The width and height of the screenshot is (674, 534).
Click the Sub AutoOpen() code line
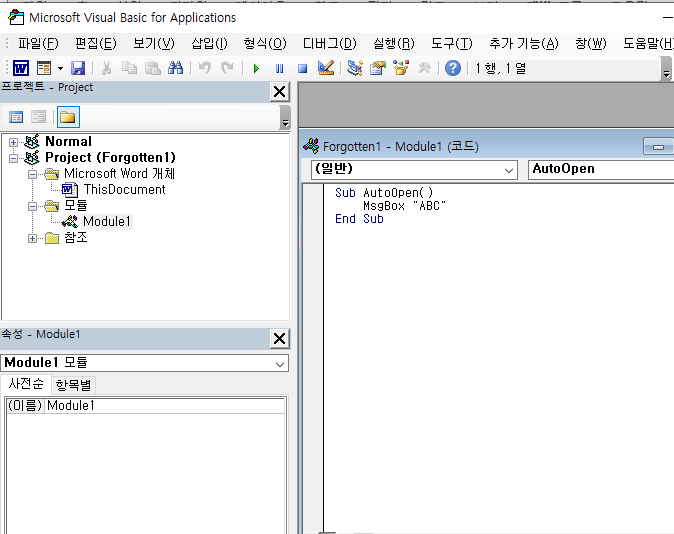click(x=384, y=193)
